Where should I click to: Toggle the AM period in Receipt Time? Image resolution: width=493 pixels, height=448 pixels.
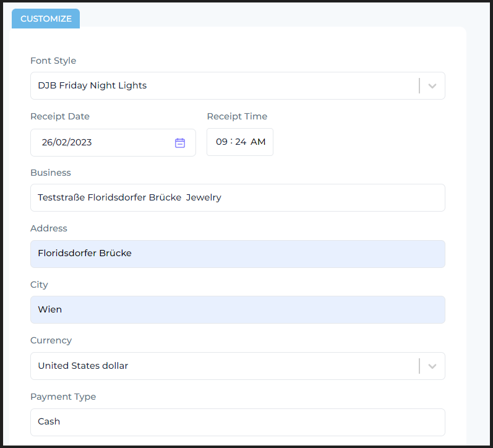coord(258,142)
